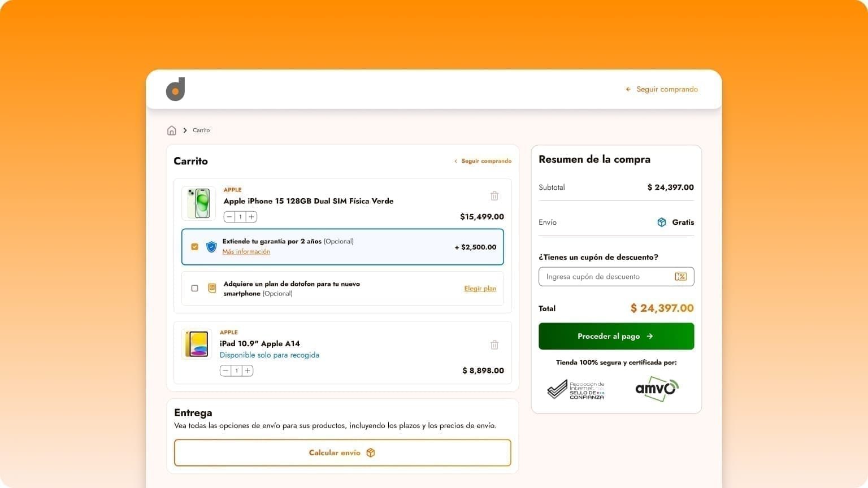The width and height of the screenshot is (868, 488).
Task: Click the 'Disponible solo para recogida' text
Action: [270, 355]
